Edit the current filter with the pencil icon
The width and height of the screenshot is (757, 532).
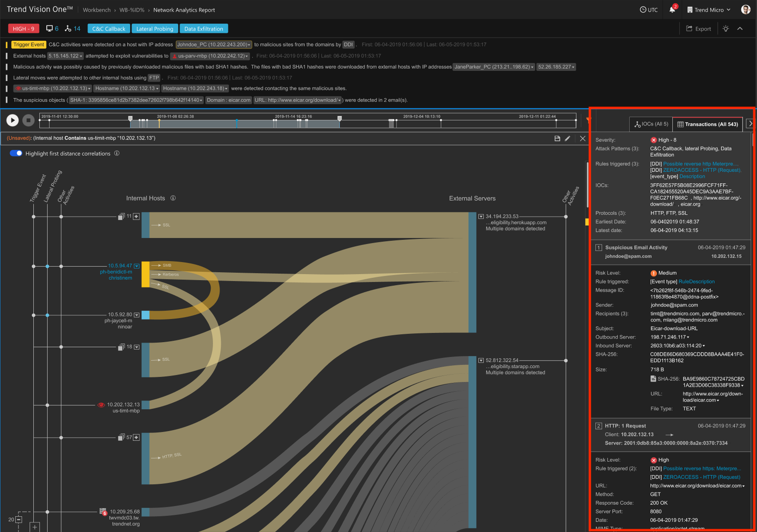click(x=568, y=138)
